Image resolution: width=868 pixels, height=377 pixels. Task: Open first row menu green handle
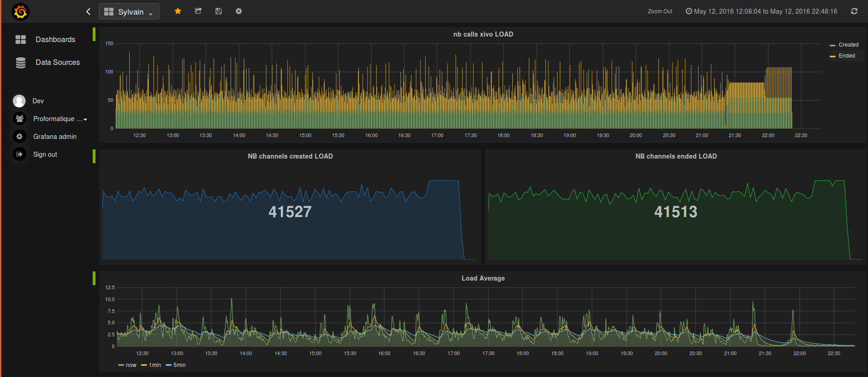(94, 34)
